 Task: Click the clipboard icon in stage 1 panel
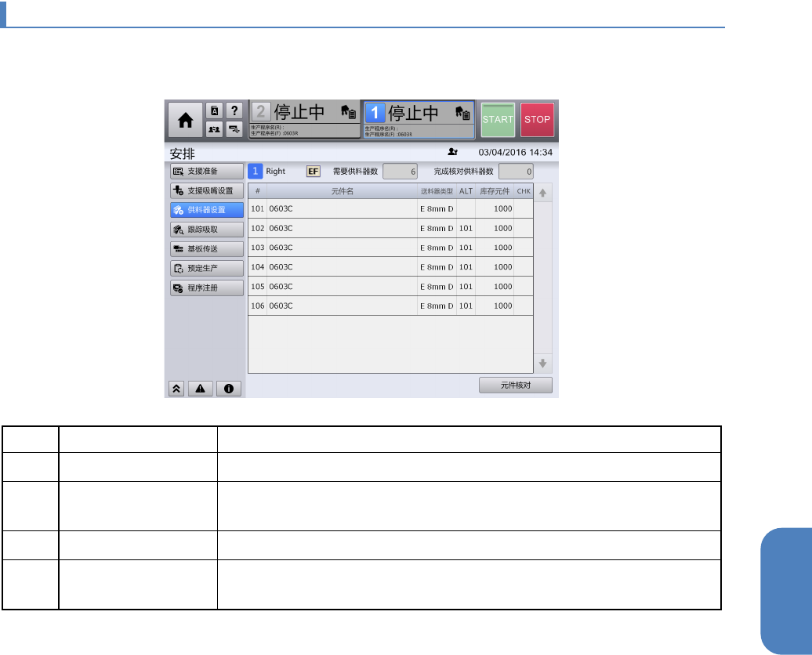[x=462, y=112]
